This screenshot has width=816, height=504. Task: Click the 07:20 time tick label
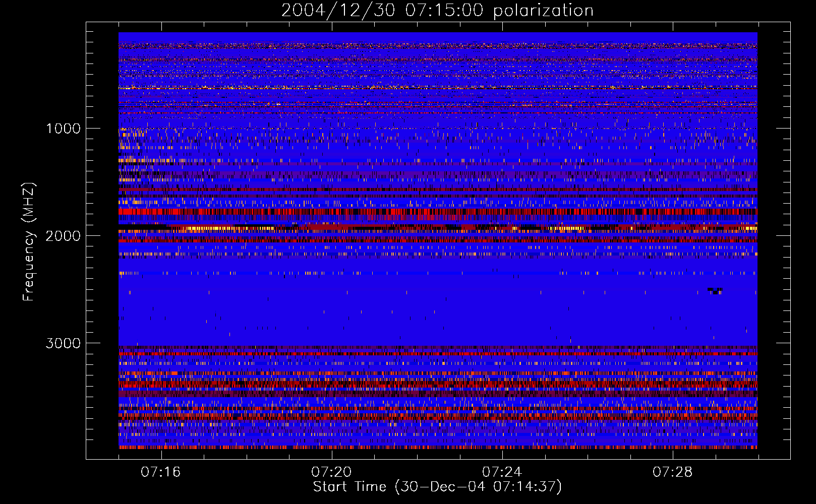[x=331, y=472]
